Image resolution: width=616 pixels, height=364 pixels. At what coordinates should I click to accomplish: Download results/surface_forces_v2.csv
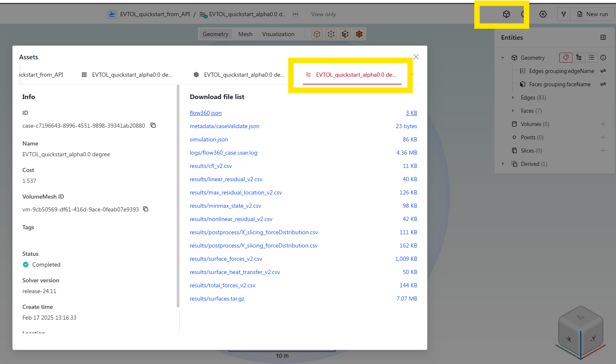[x=226, y=259]
